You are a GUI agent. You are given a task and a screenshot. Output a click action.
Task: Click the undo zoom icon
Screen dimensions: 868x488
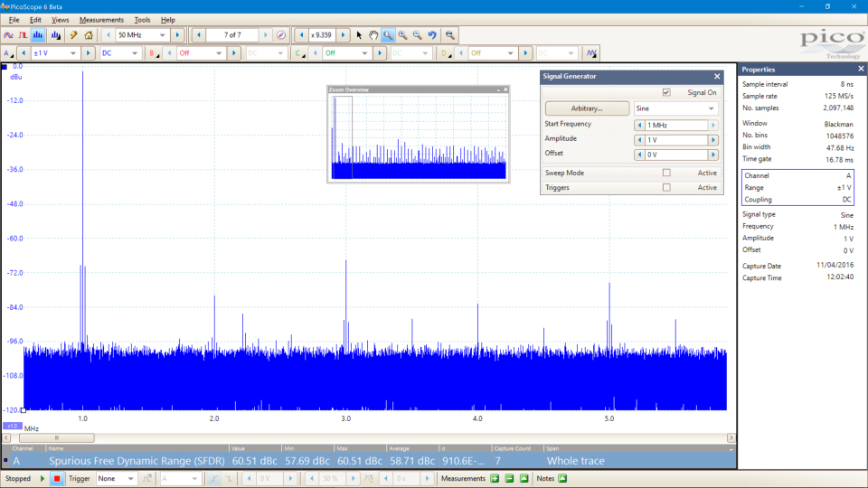[x=432, y=35]
